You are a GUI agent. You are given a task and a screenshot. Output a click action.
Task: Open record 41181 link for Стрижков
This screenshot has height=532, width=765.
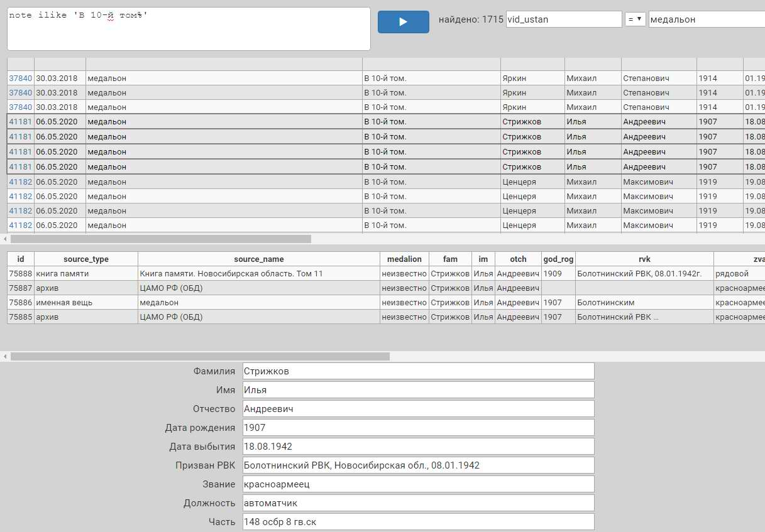coord(20,122)
